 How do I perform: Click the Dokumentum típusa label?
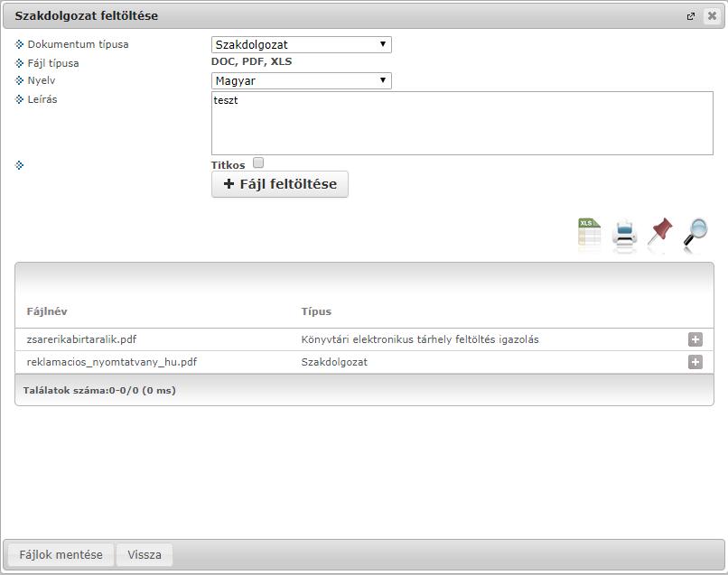[x=78, y=44]
